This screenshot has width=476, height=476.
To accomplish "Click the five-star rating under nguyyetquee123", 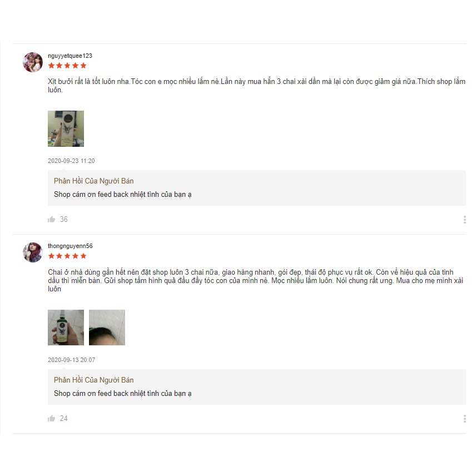I will [67, 66].
